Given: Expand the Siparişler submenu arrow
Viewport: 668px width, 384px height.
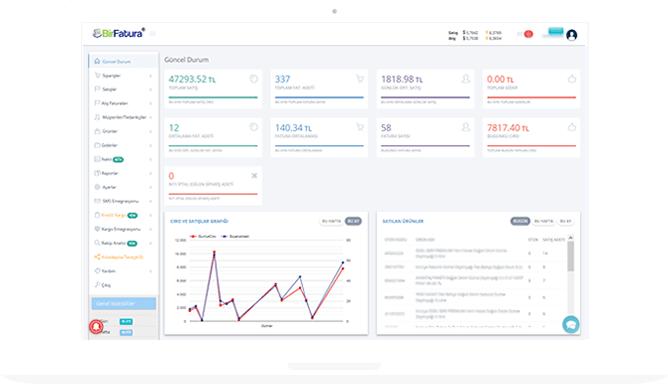Looking at the screenshot, I should click(x=150, y=76).
